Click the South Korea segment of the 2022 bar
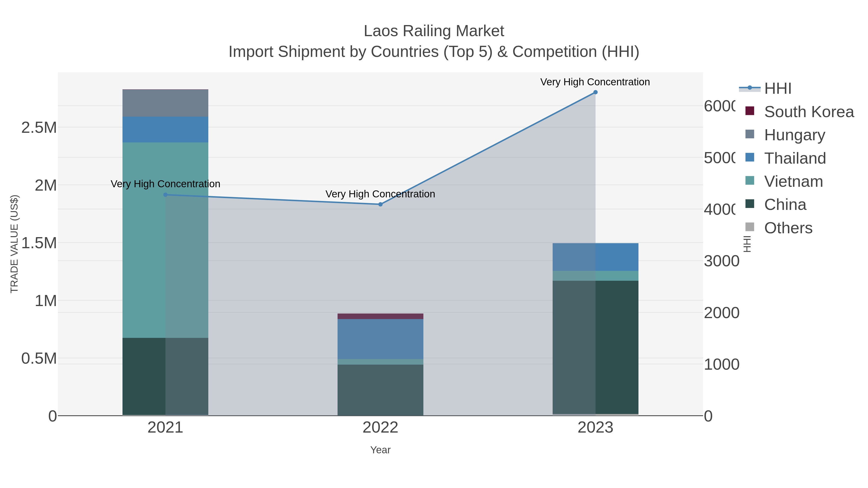Viewport: 868px width, 488px height. pyautogui.click(x=380, y=316)
